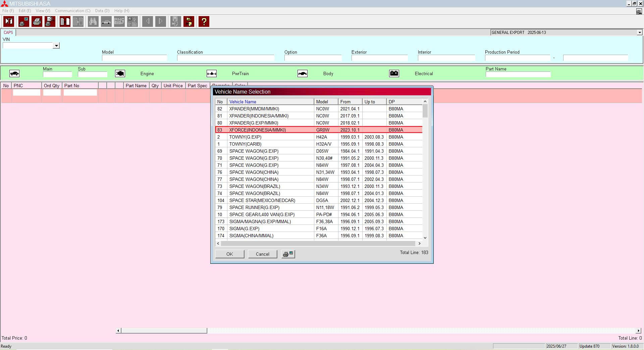Open the Data menu
The height and width of the screenshot is (350, 644).
point(102,11)
